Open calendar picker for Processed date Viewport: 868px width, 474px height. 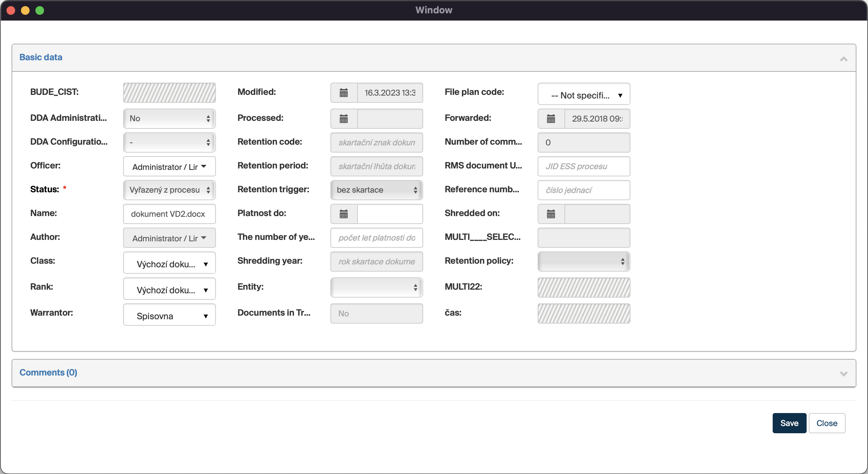pos(343,119)
